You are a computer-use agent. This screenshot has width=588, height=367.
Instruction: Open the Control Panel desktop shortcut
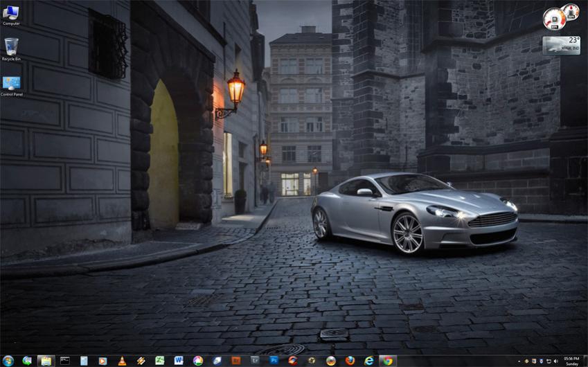point(11,84)
